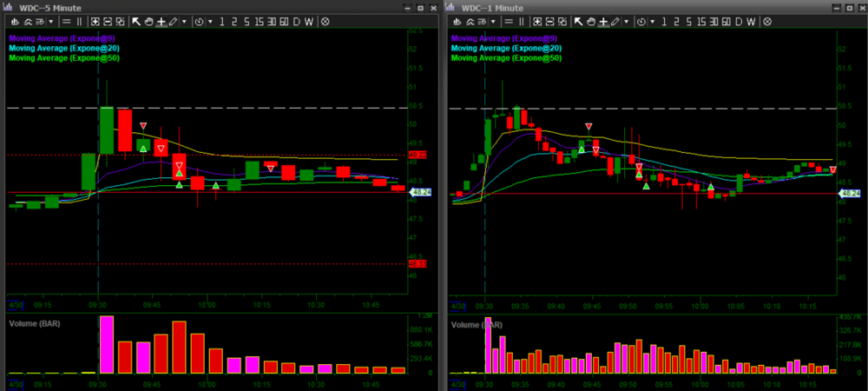Select the hand pan tool in the 1 Minute chart
The image size is (868, 391).
(591, 20)
